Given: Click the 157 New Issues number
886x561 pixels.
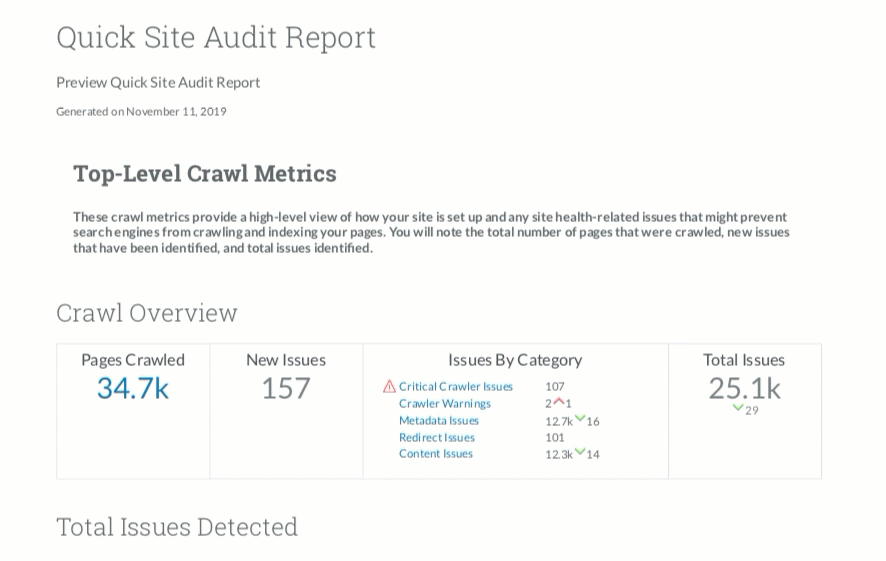Looking at the screenshot, I should (286, 388).
